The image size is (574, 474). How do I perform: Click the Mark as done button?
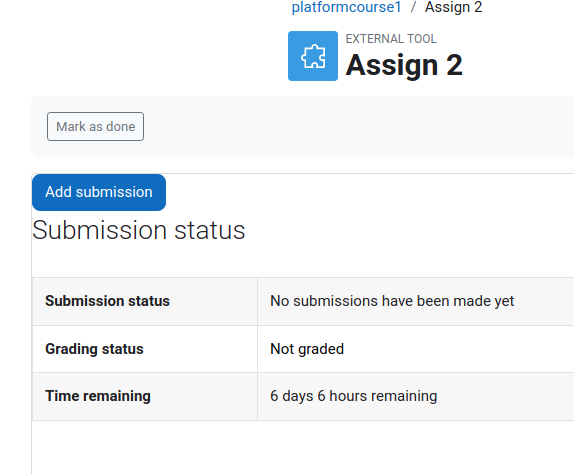point(95,127)
